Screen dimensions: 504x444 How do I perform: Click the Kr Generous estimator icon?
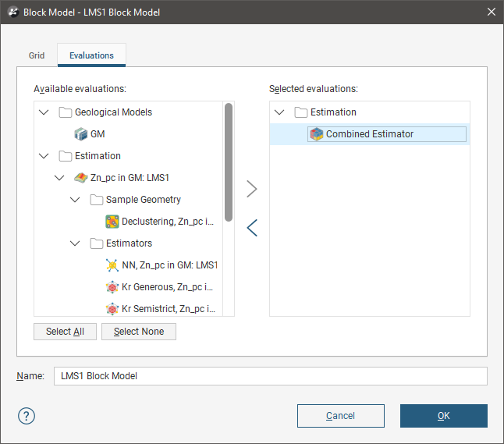click(112, 287)
